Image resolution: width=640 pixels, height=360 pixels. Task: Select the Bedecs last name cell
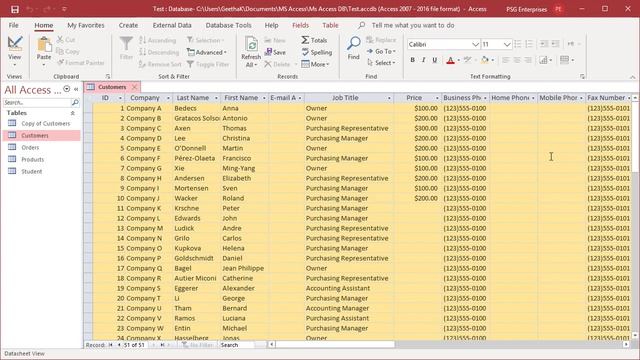coord(197,108)
